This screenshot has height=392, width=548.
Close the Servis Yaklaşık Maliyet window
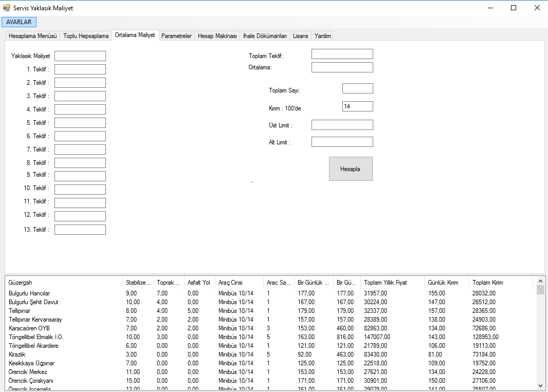[537, 8]
